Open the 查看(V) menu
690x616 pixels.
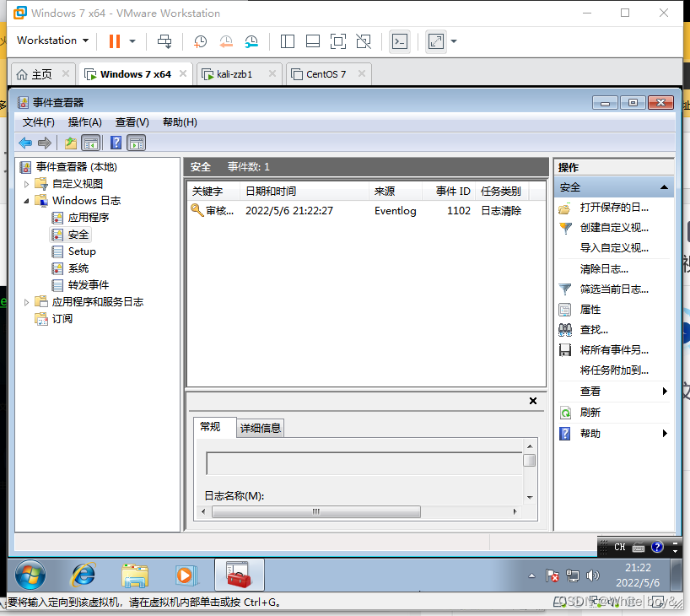click(132, 122)
